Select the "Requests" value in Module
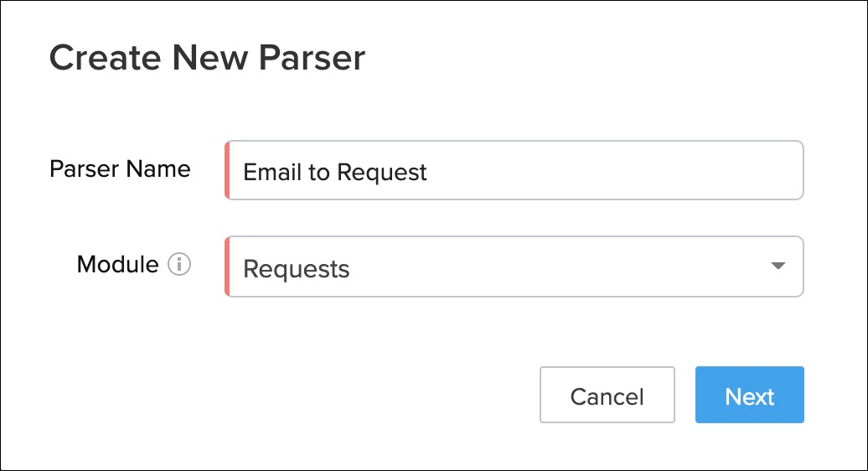 (x=297, y=269)
